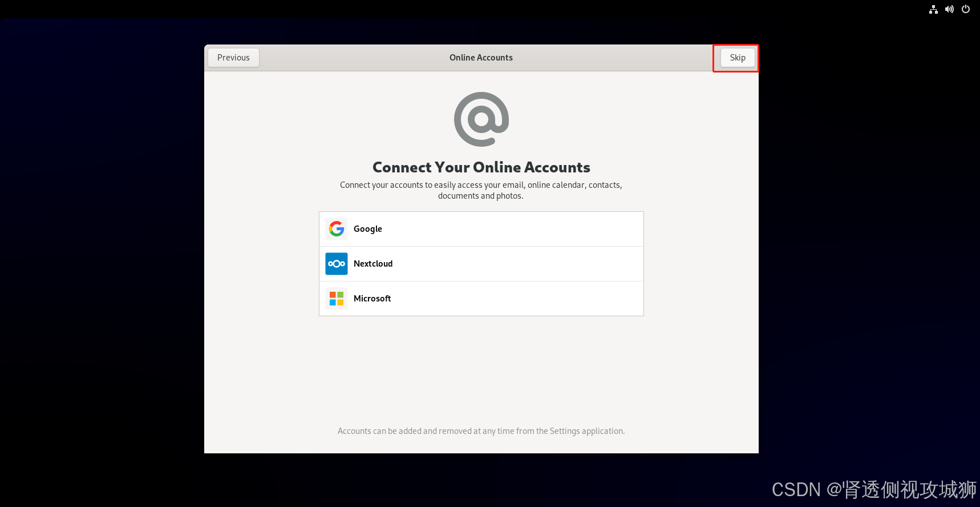This screenshot has height=507, width=980.
Task: Go back with the Previous button
Action: 233,58
